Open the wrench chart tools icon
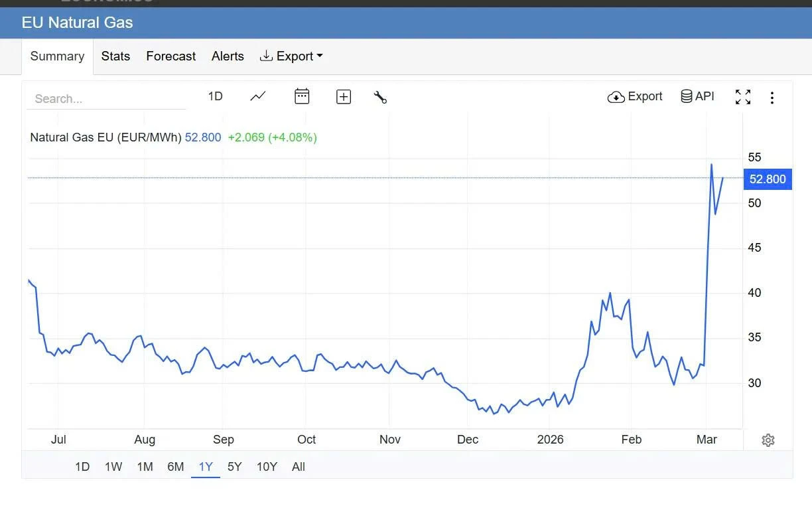The height and width of the screenshot is (508, 812). point(380,97)
